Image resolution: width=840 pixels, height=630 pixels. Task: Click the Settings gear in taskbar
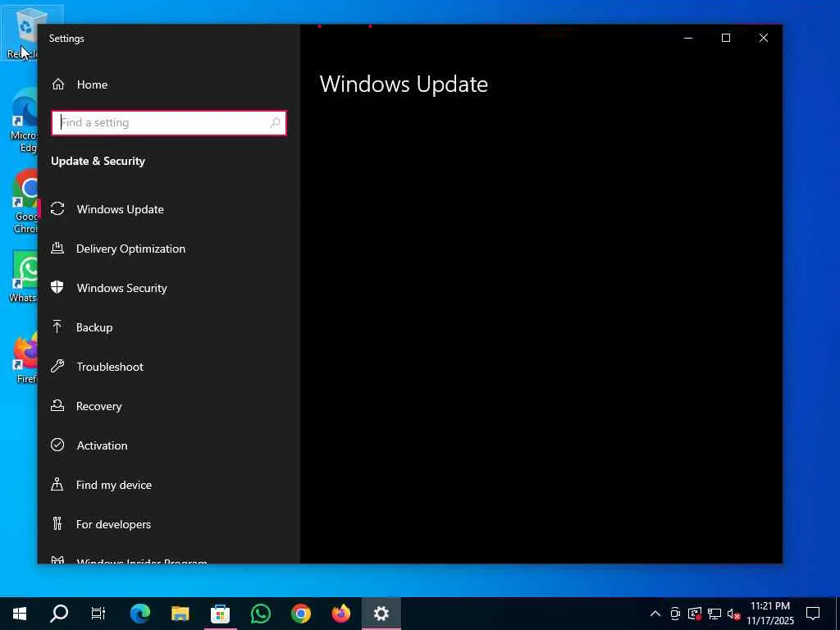click(381, 614)
